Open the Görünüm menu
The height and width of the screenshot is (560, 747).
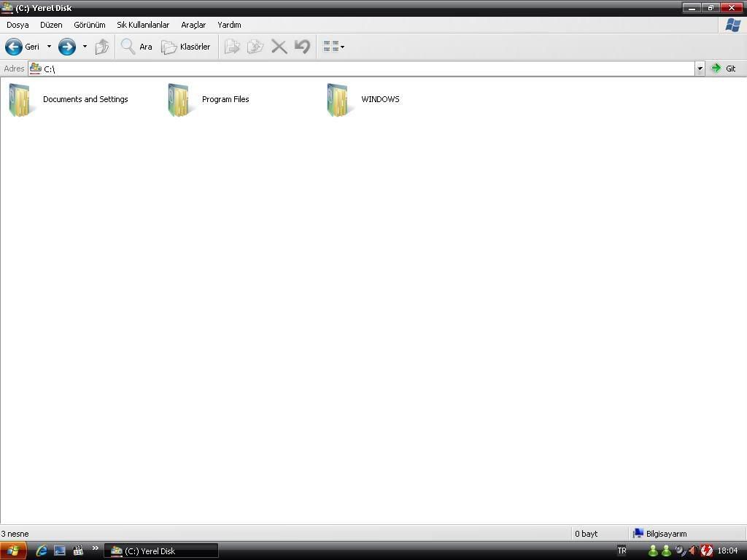pyautogui.click(x=90, y=25)
